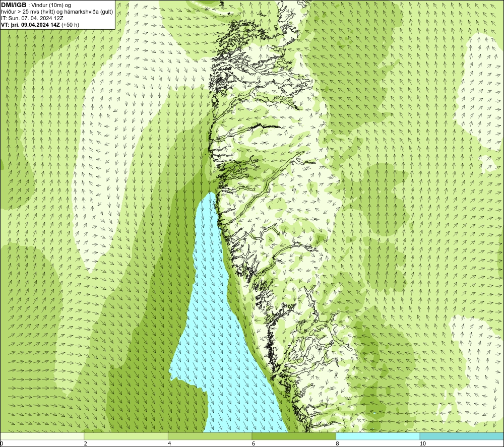Viewport: 504px width, 447px height.
Task: Click the 'IT: Sun. 07. 04. 2024 12Z' line
Action: click(32, 18)
